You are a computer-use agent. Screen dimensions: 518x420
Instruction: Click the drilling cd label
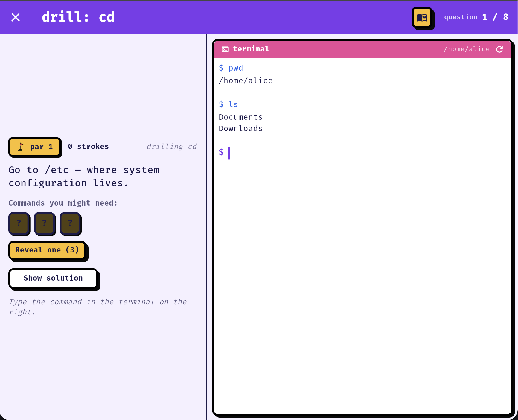pos(172,147)
